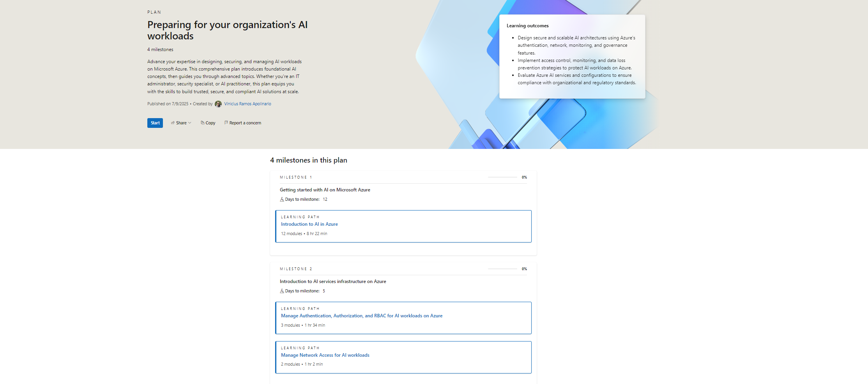Click the "Learning outcomes" card heading

(528, 26)
